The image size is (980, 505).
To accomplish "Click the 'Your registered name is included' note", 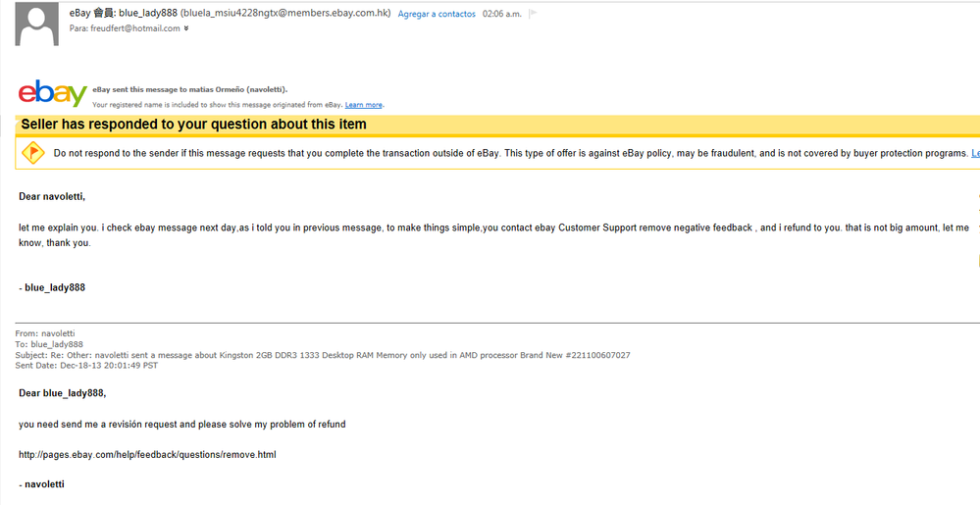I will pos(218,105).
